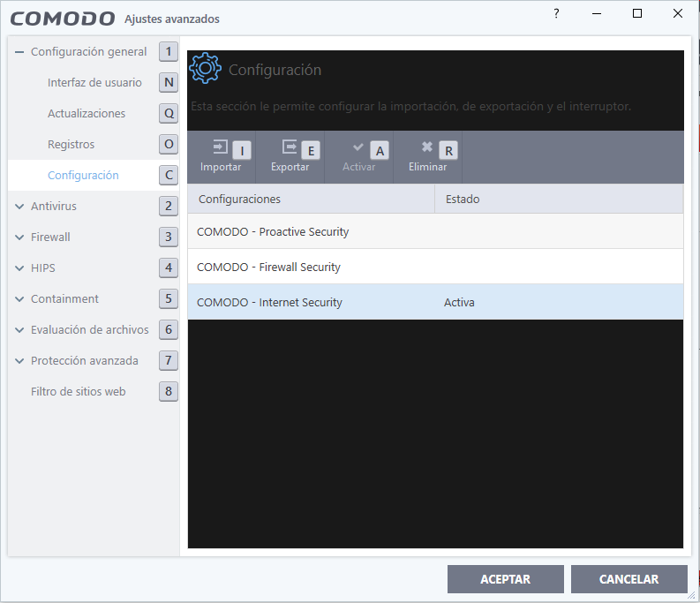Select COMODO - Firewall Security row
The width and height of the screenshot is (700, 603).
[435, 267]
